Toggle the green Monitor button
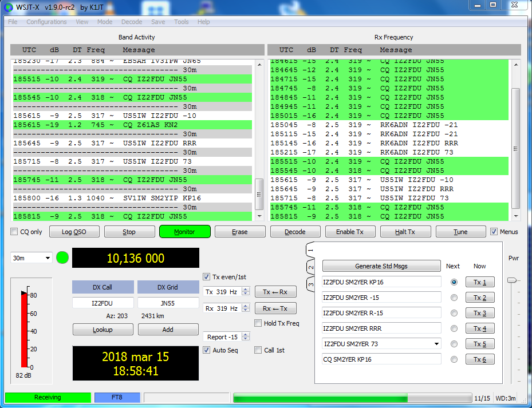 click(184, 232)
